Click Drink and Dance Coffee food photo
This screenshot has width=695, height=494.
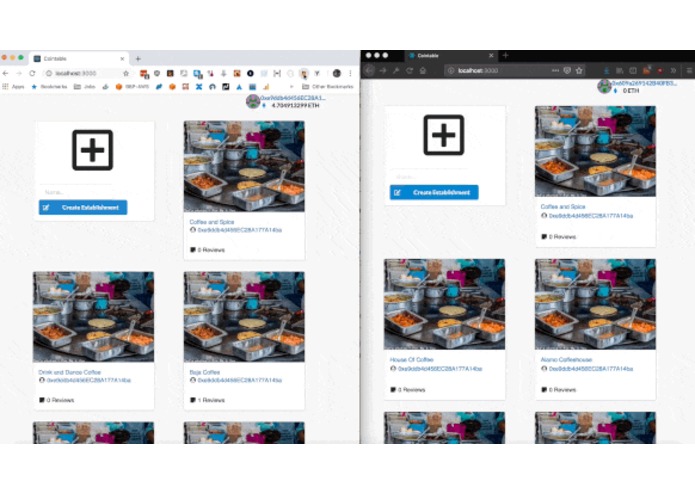pos(94,317)
